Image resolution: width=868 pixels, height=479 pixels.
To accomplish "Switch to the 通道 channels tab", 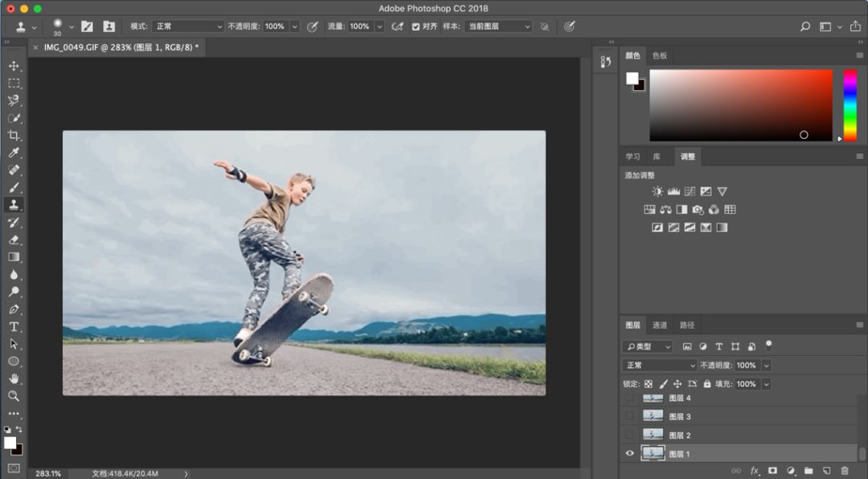I will 659,325.
